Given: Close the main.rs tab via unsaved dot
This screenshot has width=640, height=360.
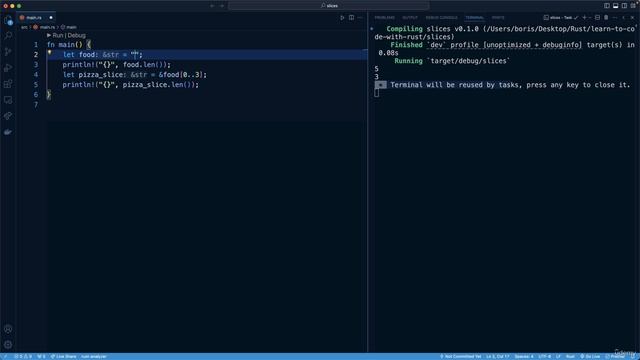Looking at the screenshot, I should 51,18.
